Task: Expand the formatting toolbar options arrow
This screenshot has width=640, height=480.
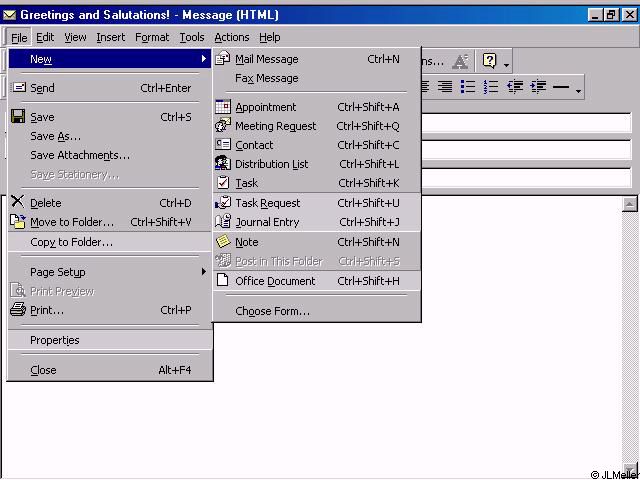Action: (578, 91)
